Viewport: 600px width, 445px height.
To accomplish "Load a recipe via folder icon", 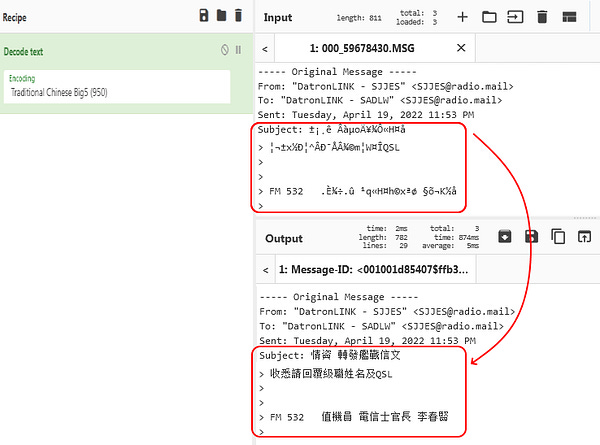I will [x=221, y=16].
